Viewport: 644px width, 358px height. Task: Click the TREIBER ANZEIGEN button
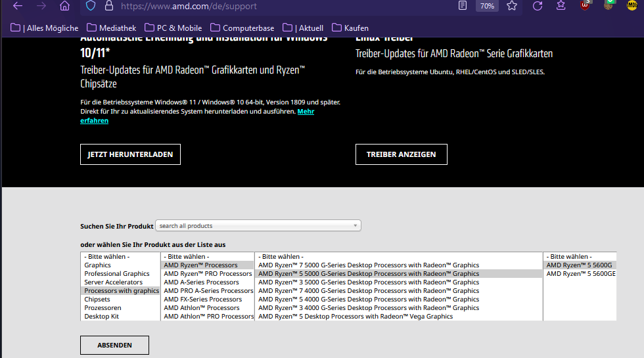(402, 154)
